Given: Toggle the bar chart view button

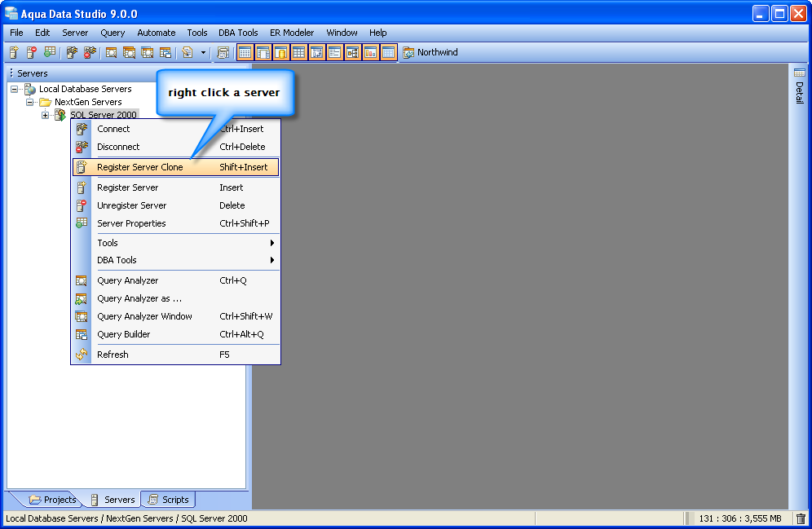Looking at the screenshot, I should tap(370, 52).
